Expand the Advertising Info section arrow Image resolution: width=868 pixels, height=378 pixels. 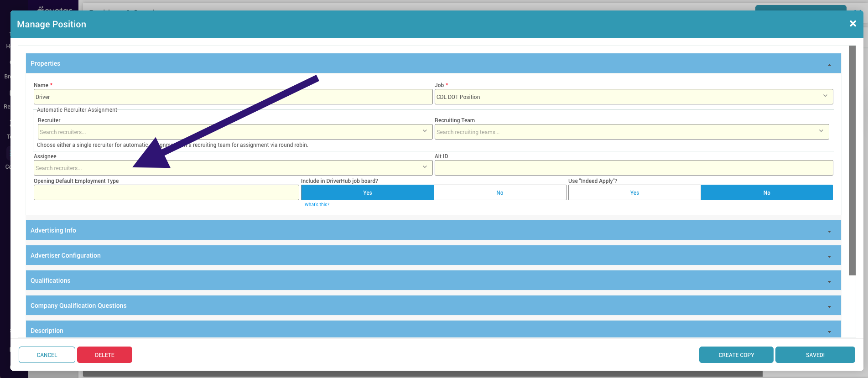[829, 231]
